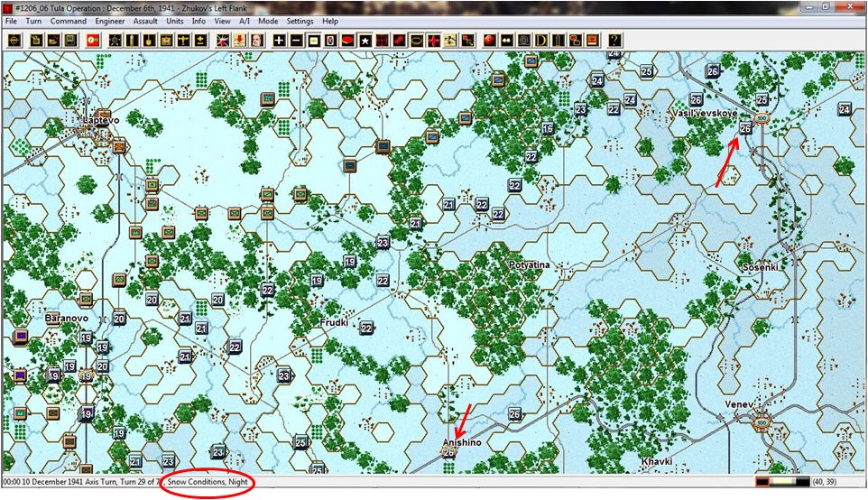Click the red ball icon
The image size is (868, 500).
point(489,41)
